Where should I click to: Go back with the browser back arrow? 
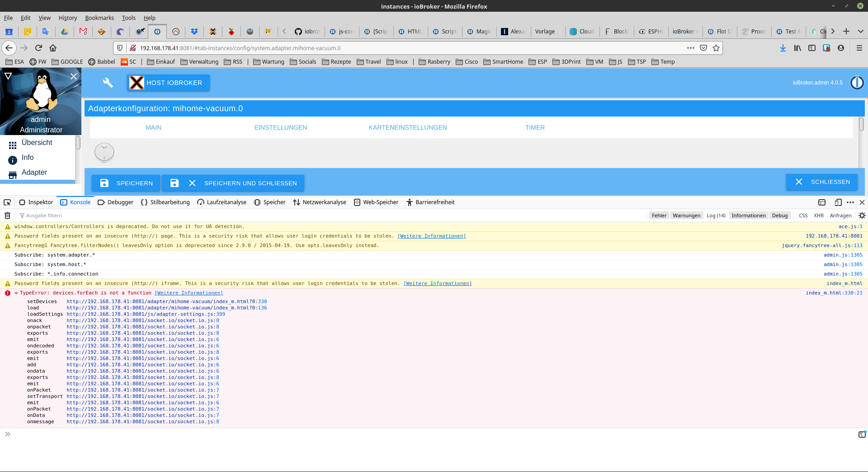(x=9, y=48)
